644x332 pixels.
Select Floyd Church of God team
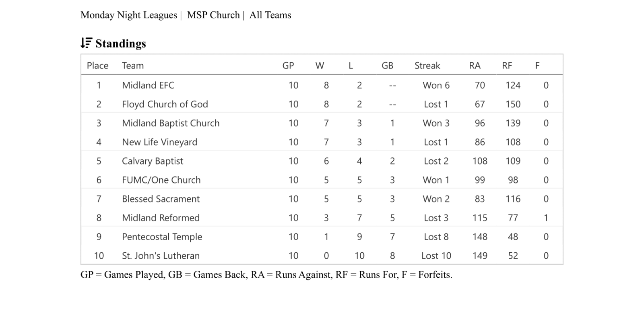[x=165, y=104]
